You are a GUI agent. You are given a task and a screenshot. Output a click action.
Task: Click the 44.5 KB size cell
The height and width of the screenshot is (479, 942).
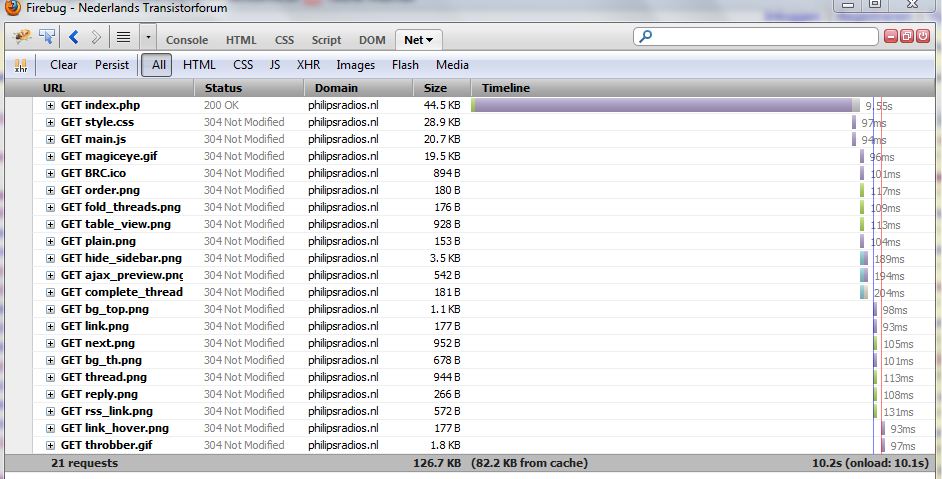pos(442,105)
